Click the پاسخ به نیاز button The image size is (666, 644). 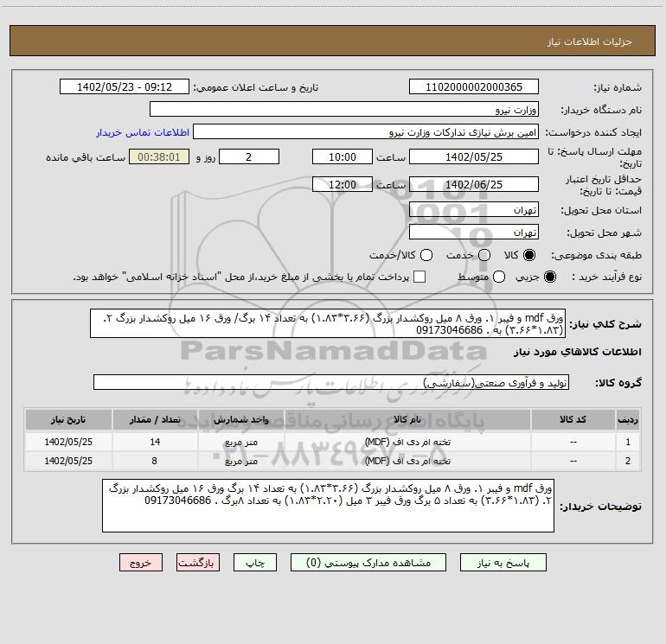(x=503, y=563)
